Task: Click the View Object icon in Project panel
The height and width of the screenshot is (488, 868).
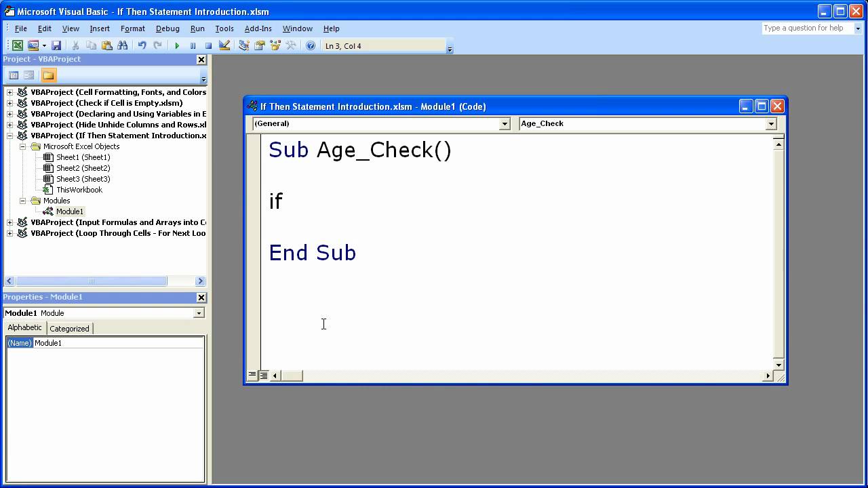Action: click(29, 75)
